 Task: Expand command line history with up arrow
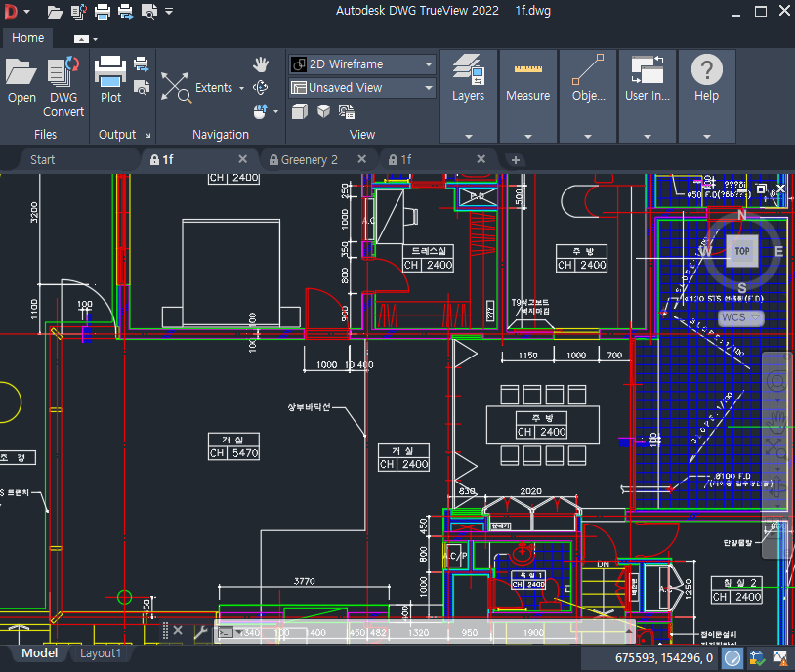coord(629,631)
